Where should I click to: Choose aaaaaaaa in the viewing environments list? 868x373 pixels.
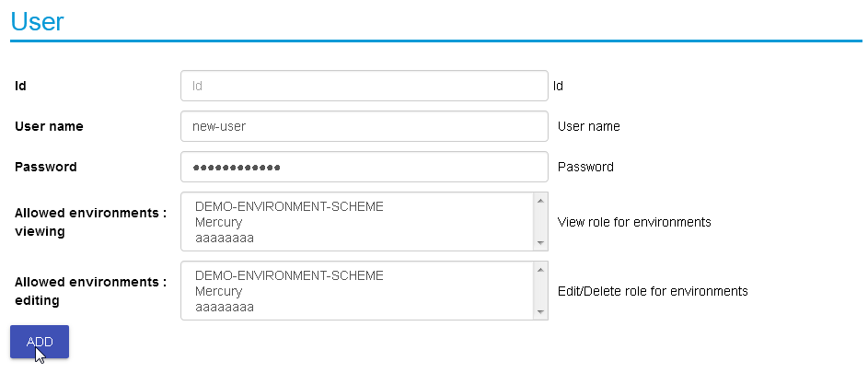[x=225, y=238]
